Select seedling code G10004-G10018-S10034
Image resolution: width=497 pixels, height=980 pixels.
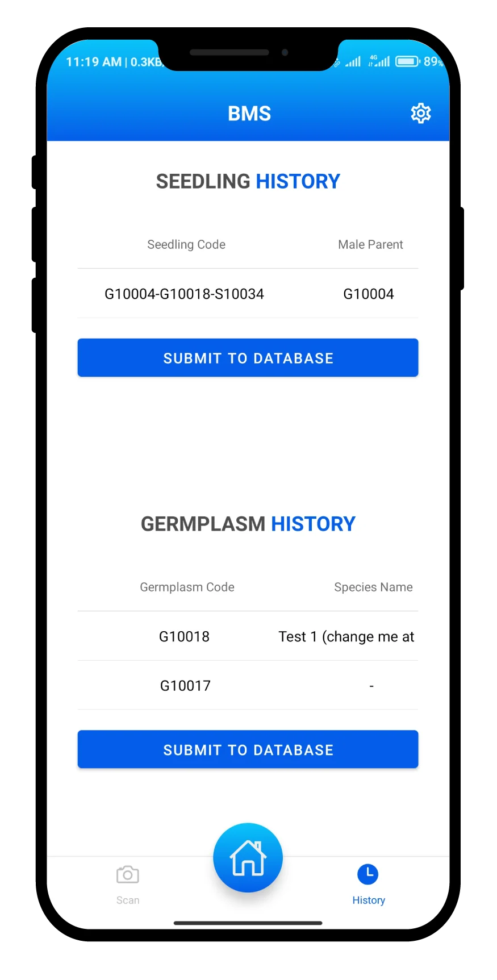pos(184,294)
